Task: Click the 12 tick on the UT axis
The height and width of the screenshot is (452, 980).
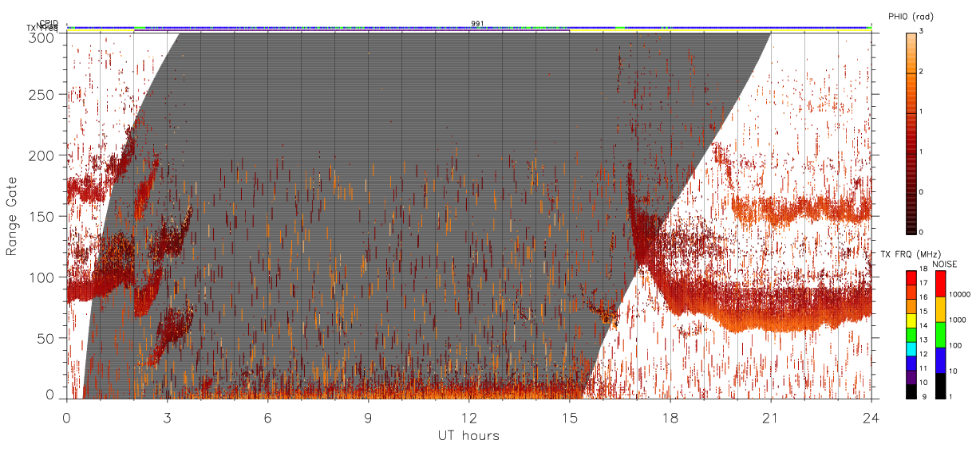Action: pos(469,416)
